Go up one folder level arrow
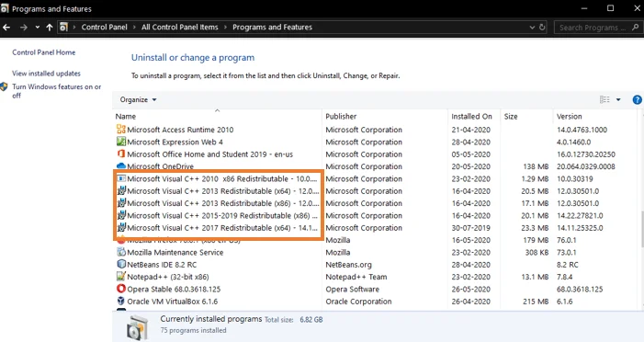This screenshot has height=342, width=644. [x=50, y=28]
